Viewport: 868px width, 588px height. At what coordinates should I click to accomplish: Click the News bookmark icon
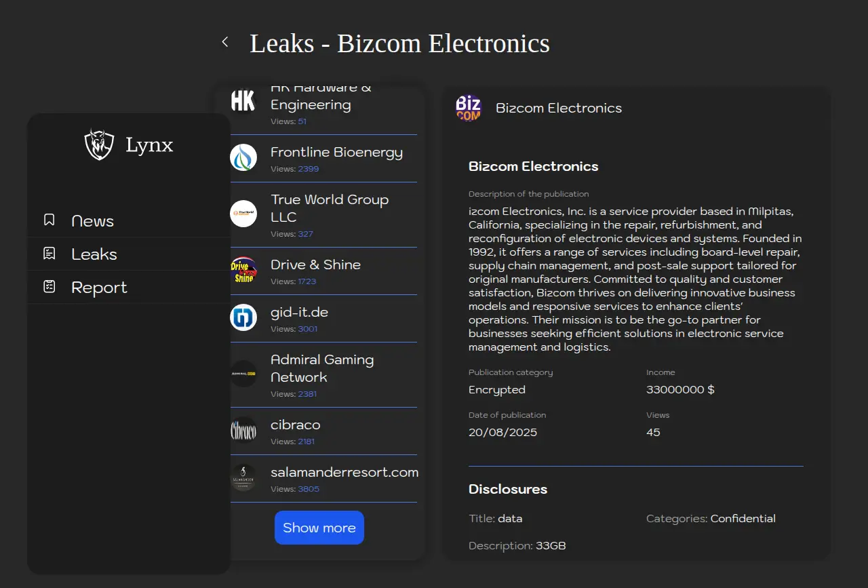point(50,220)
